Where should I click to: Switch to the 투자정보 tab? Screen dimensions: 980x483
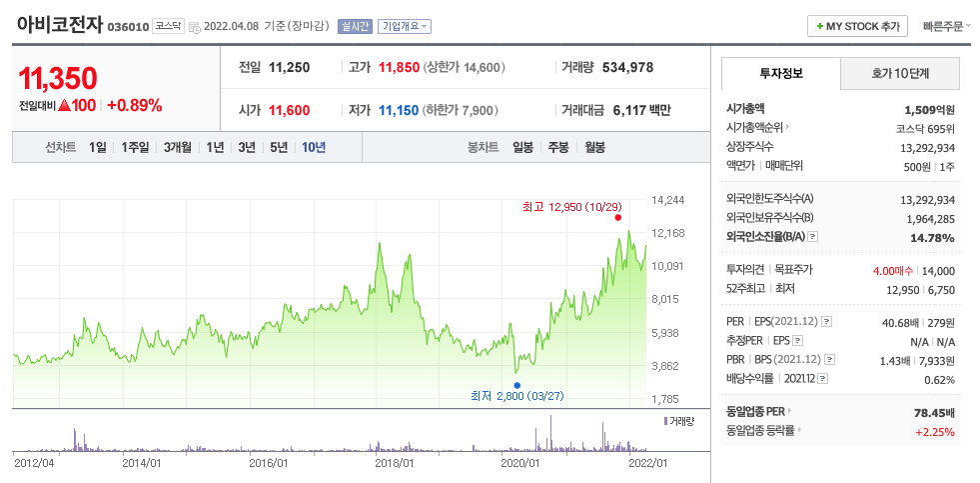(781, 73)
